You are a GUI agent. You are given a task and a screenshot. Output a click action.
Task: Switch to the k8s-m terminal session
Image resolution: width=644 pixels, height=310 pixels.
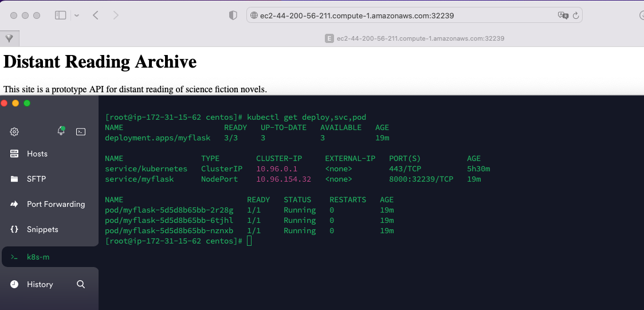[49, 257]
